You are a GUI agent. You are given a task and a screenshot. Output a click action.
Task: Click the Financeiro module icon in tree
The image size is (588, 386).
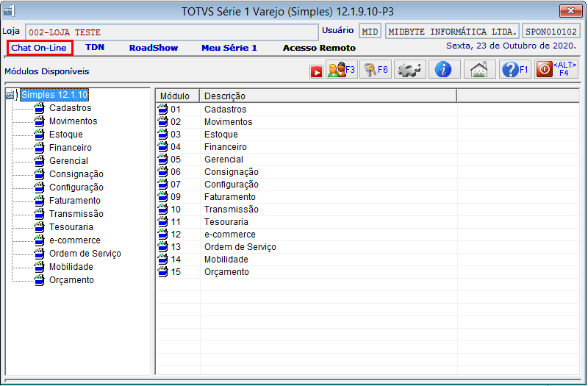[40, 148]
